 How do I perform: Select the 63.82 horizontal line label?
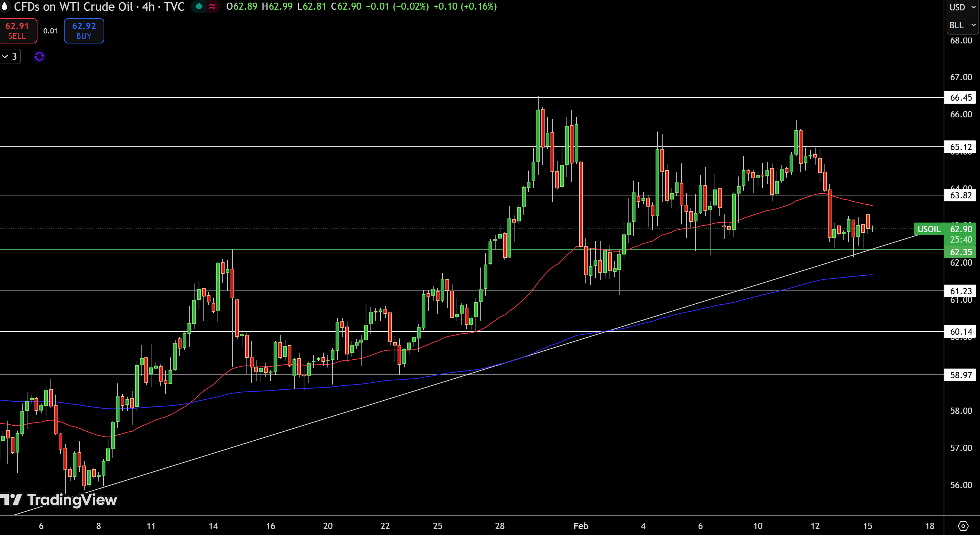pyautogui.click(x=961, y=195)
